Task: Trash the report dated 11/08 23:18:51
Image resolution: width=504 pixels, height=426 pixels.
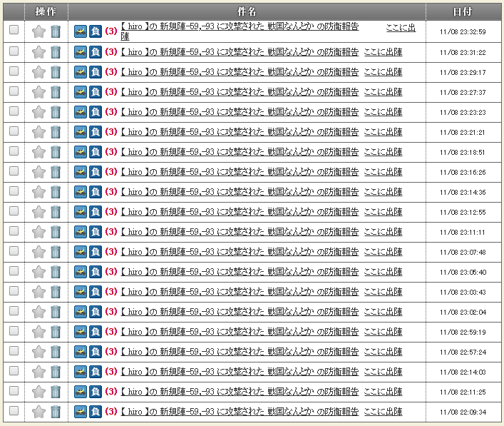Action: (56, 152)
